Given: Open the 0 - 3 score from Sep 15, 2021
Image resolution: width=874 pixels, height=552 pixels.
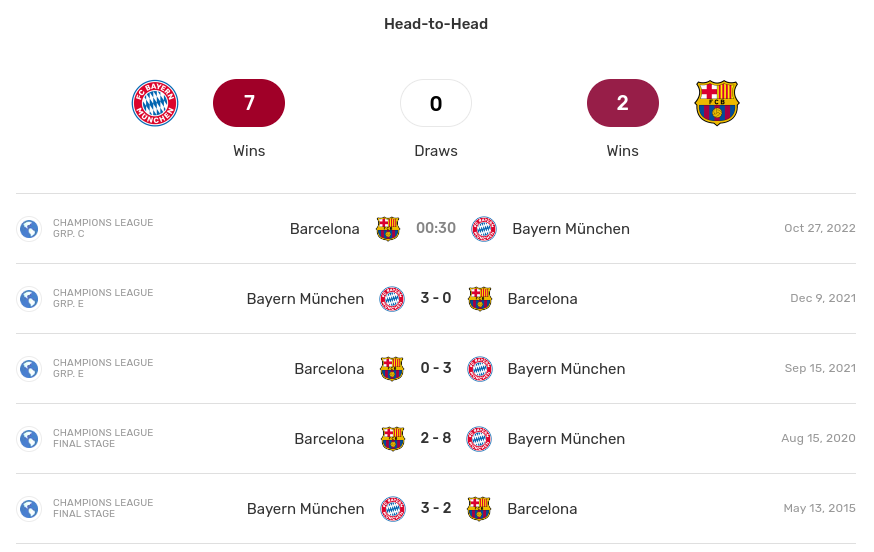Looking at the screenshot, I should [436, 368].
